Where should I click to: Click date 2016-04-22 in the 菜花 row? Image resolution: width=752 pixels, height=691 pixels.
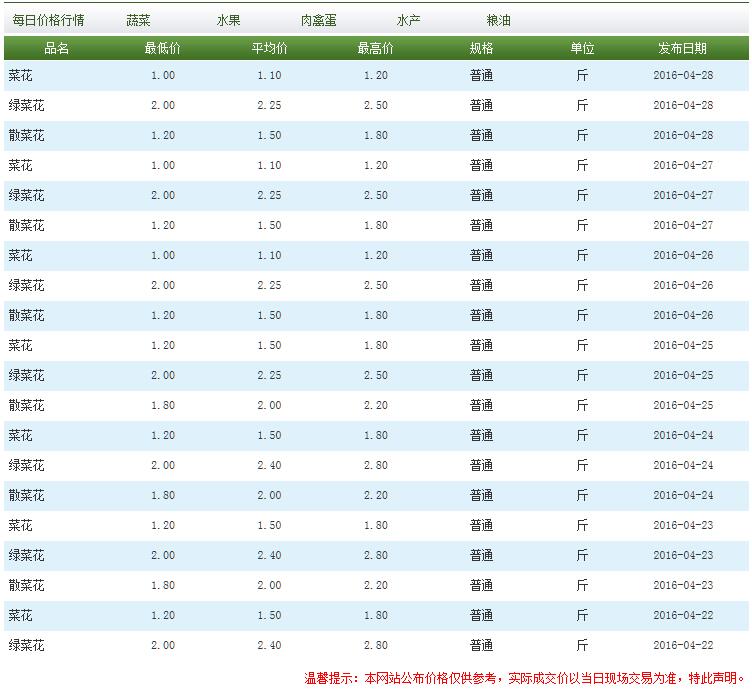pos(683,615)
